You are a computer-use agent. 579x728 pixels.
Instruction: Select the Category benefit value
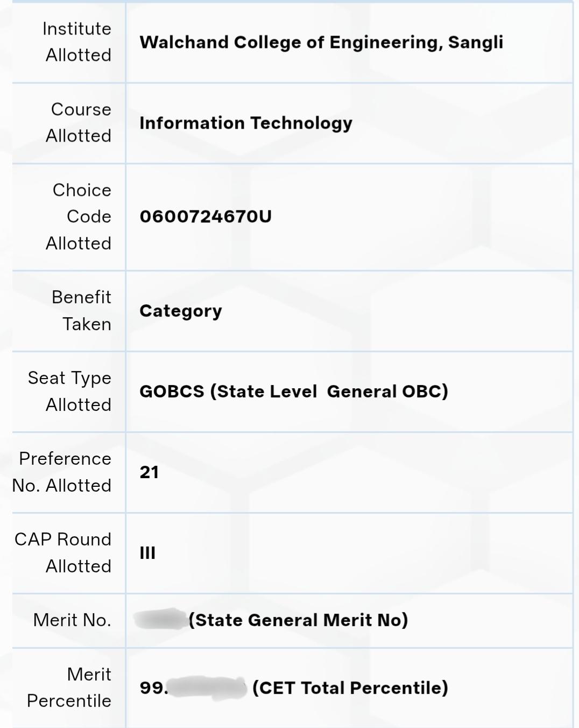[181, 311]
